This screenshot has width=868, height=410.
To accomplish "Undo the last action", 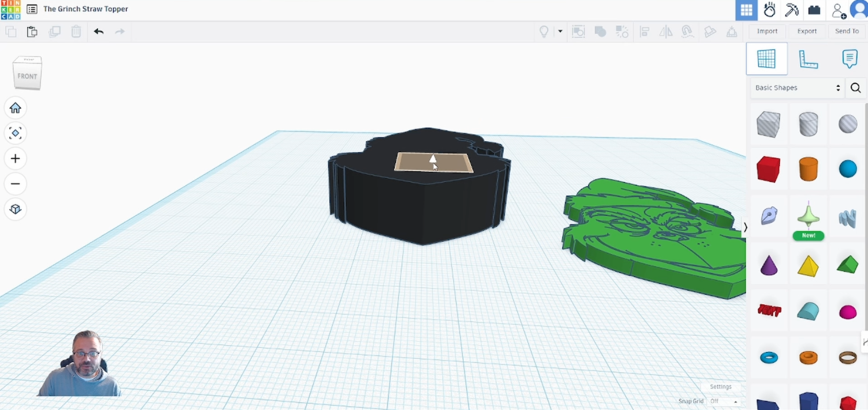I will click(x=98, y=31).
